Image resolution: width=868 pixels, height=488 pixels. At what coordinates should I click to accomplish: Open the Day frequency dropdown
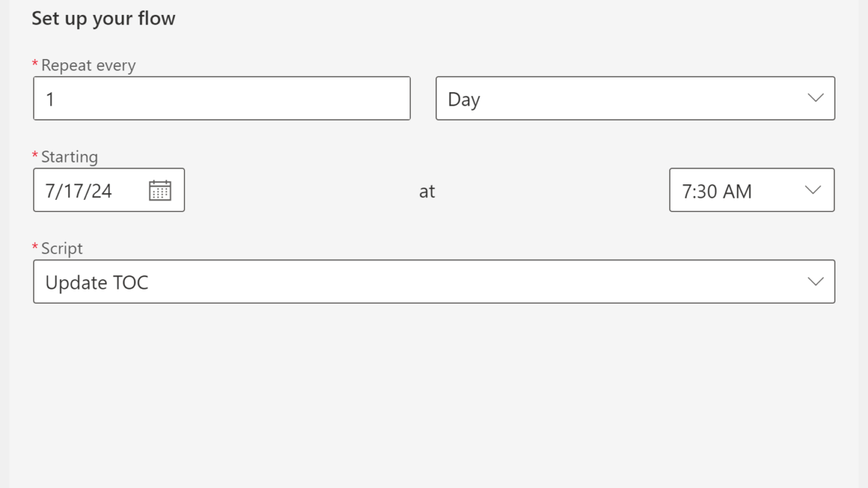point(624,99)
